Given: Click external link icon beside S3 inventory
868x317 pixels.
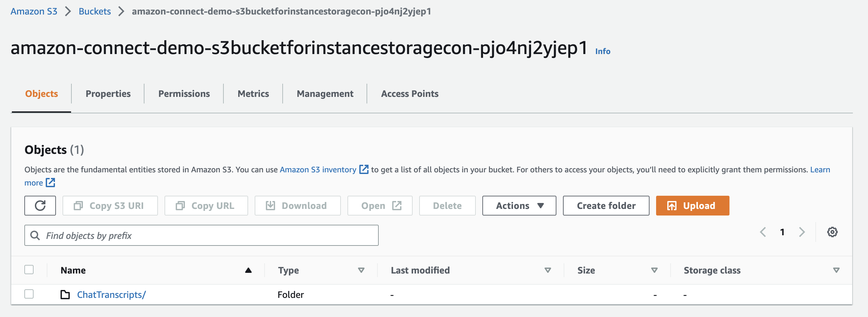Looking at the screenshot, I should tap(364, 169).
